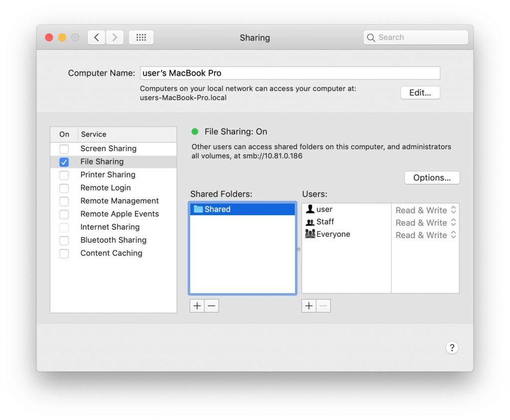Viewport: 510px width, 420px height.
Task: Add a shared folder with plus button
Action: click(197, 306)
